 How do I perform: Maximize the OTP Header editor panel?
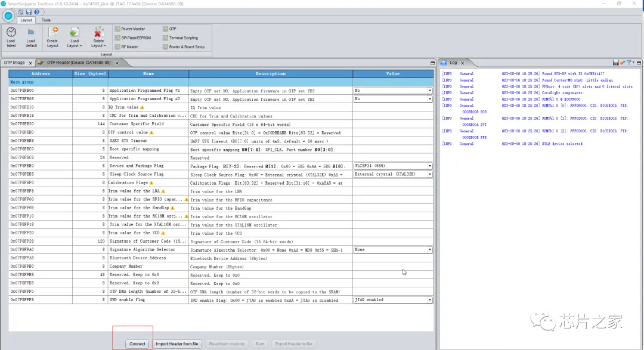coord(432,63)
